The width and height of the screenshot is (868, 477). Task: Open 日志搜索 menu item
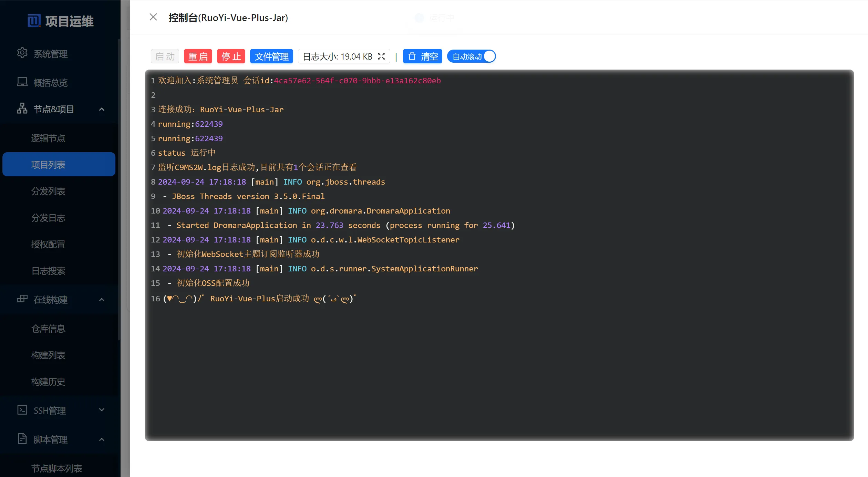pyautogui.click(x=48, y=271)
